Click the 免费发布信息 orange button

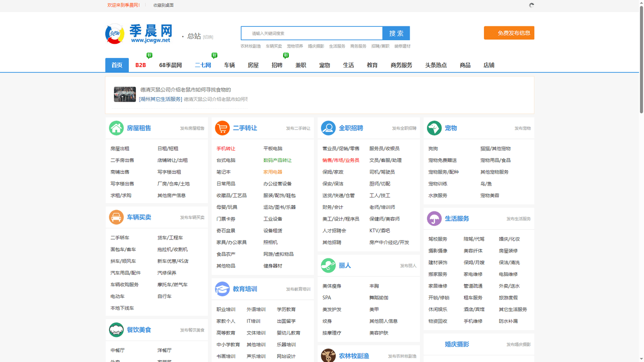[x=509, y=33]
